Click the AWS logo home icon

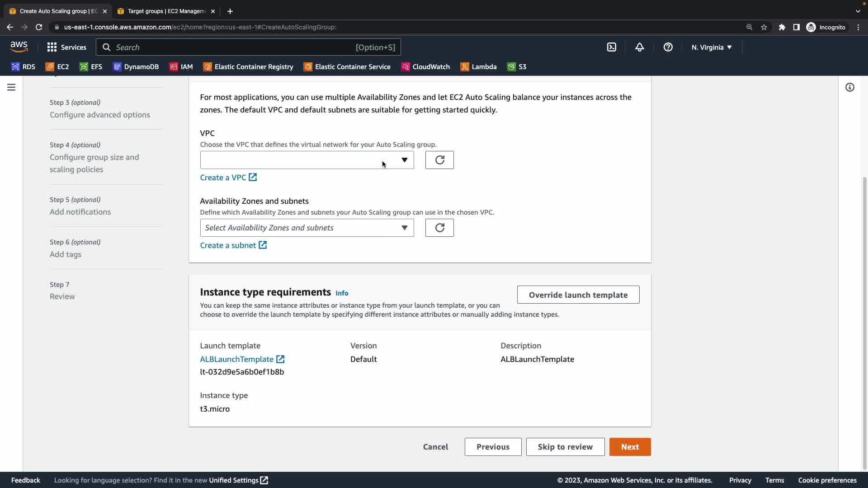tap(19, 47)
